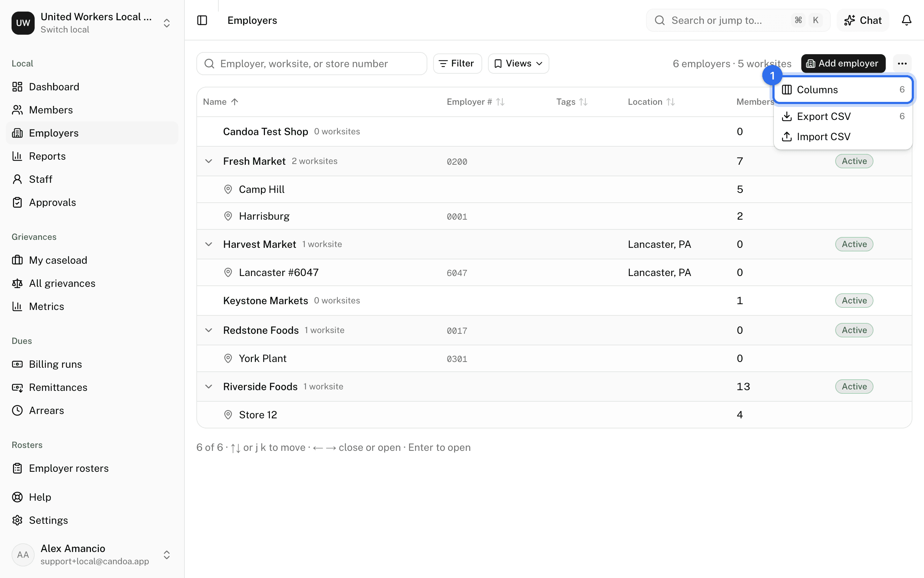
Task: Choose Import CSV from the menu
Action: point(843,137)
